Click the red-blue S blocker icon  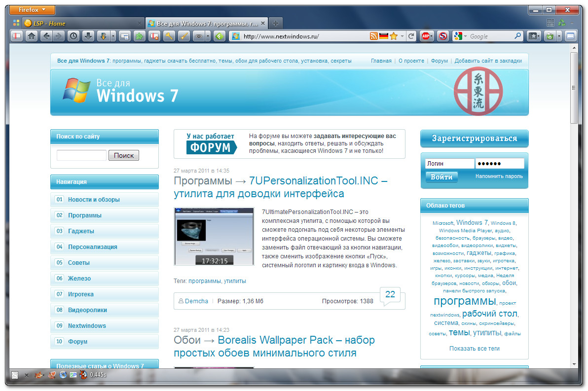point(443,36)
